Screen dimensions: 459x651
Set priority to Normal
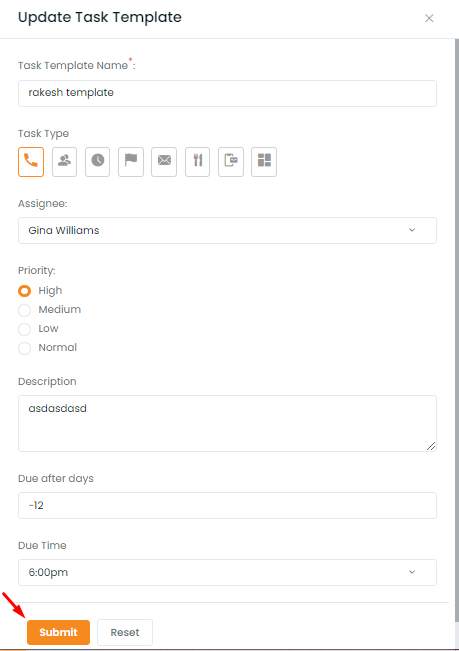click(24, 348)
